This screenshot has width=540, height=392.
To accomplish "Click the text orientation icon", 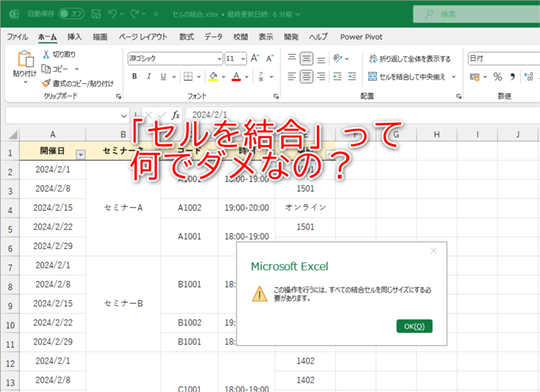I will point(338,58).
